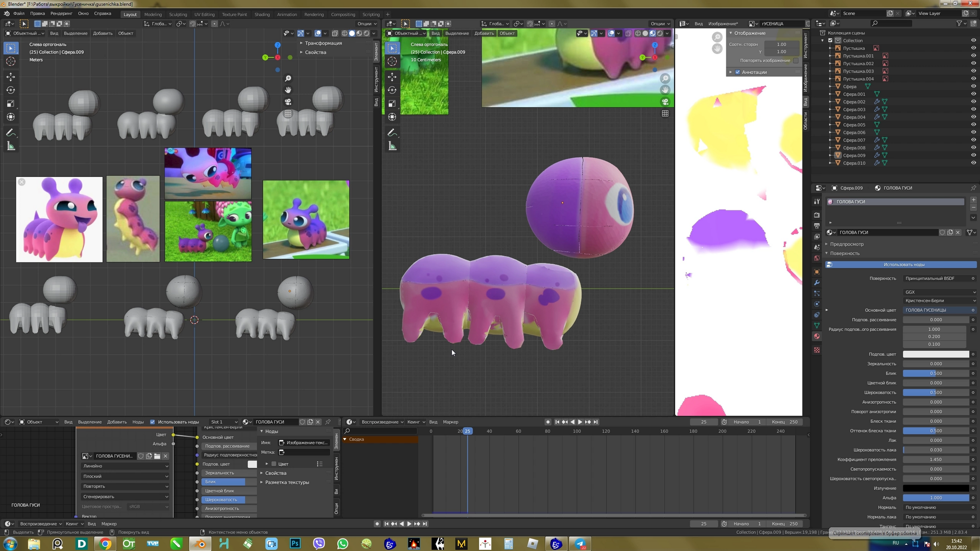This screenshot has height=551, width=980.
Task: Duplicate material ГОЛОВА ГУСИ with copy icon
Action: (950, 232)
